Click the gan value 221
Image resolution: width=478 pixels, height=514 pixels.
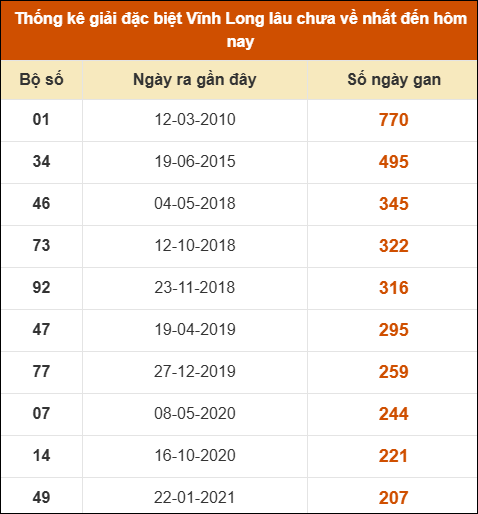coord(393,456)
